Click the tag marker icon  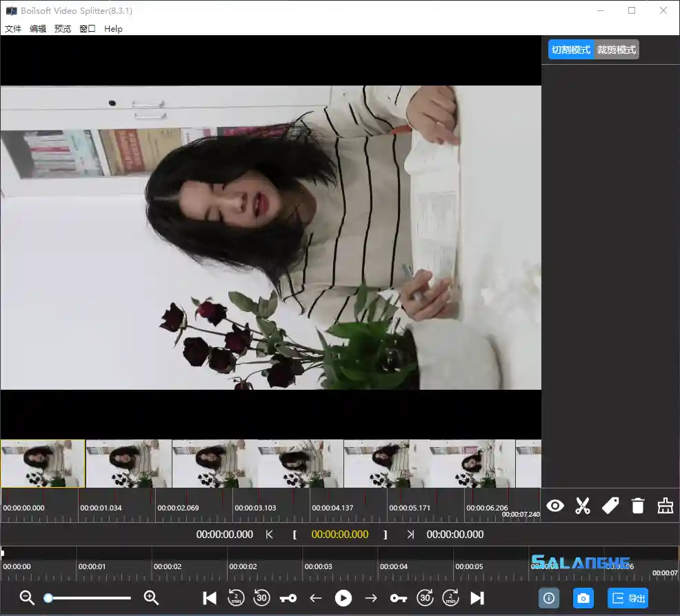click(x=610, y=506)
